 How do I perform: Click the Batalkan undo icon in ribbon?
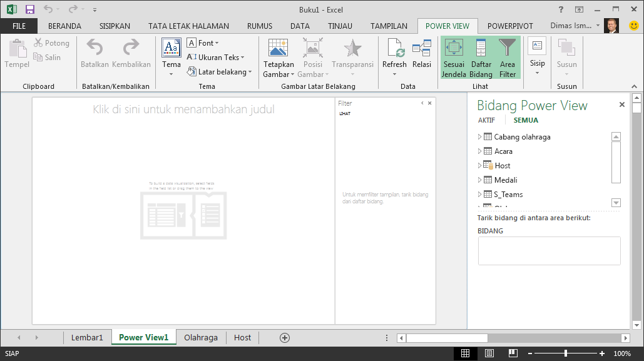95,48
